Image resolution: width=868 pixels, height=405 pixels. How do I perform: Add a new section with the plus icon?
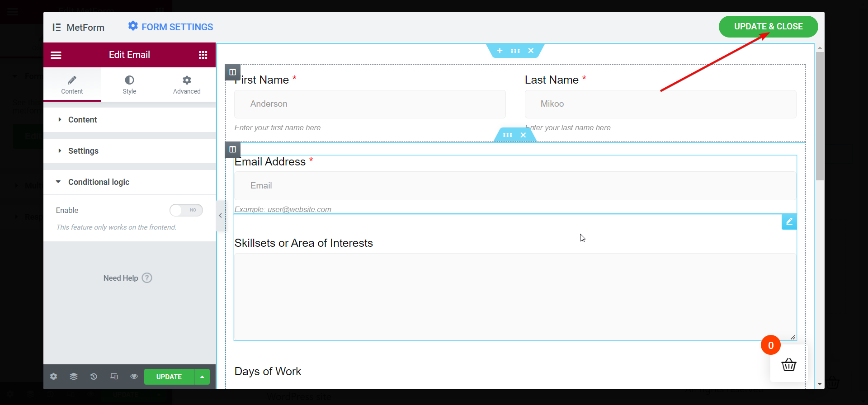click(500, 51)
